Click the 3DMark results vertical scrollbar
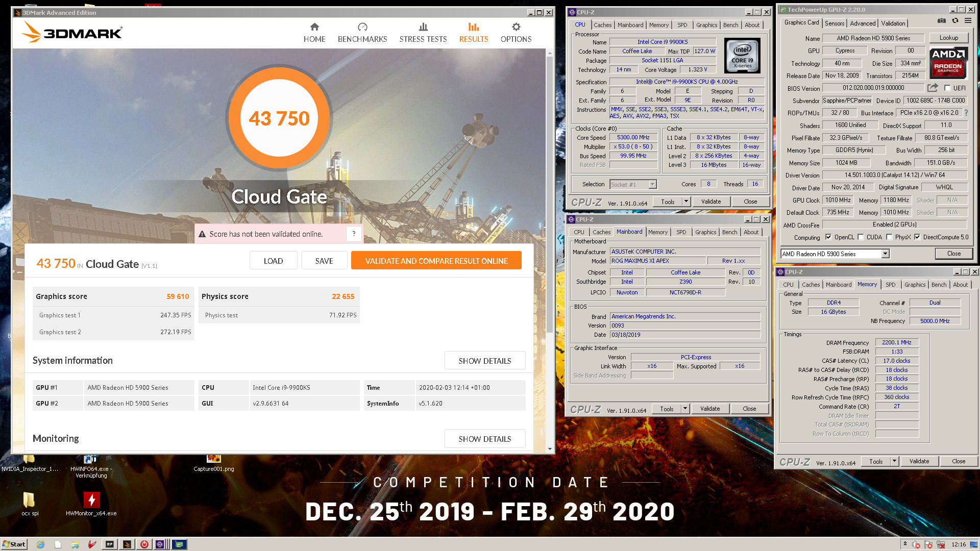Viewport: 980px width, 551px height. (x=550, y=194)
